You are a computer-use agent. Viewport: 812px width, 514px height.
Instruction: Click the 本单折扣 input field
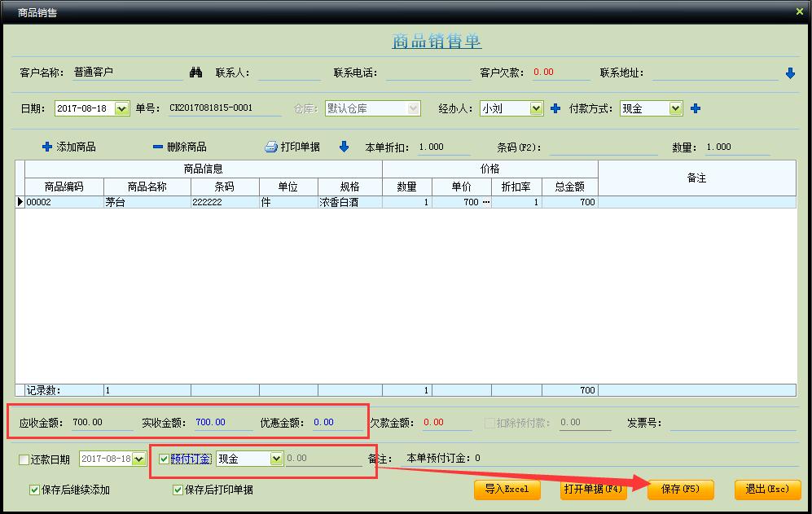pos(444,147)
